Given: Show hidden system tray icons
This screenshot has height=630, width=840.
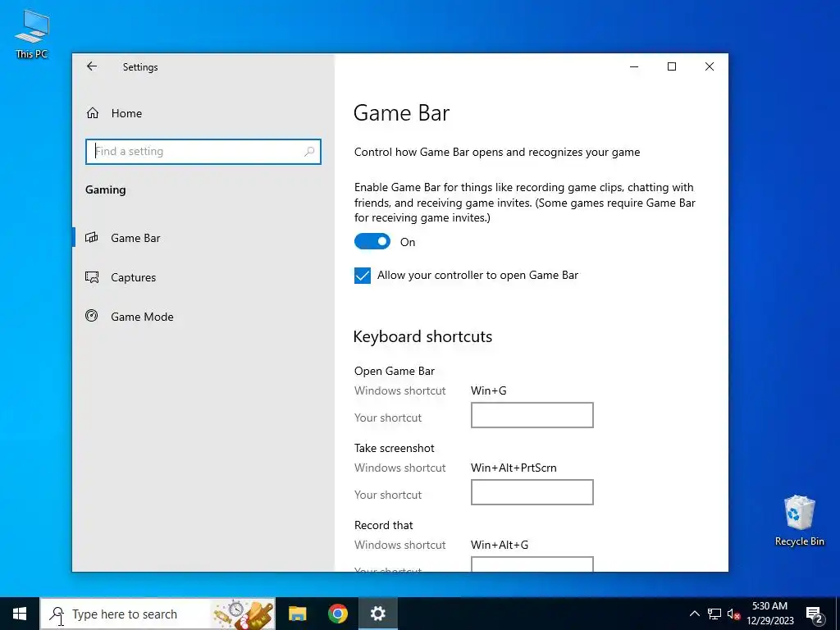Looking at the screenshot, I should [694, 614].
